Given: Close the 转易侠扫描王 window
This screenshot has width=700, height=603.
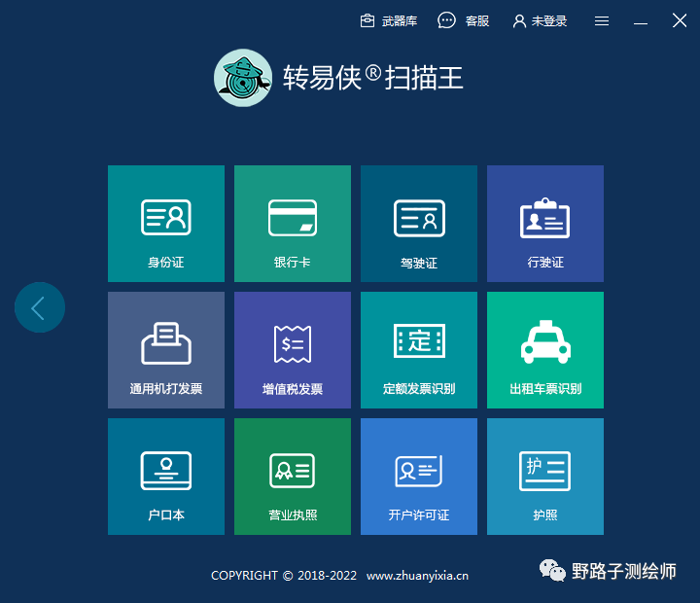Looking at the screenshot, I should [680, 20].
